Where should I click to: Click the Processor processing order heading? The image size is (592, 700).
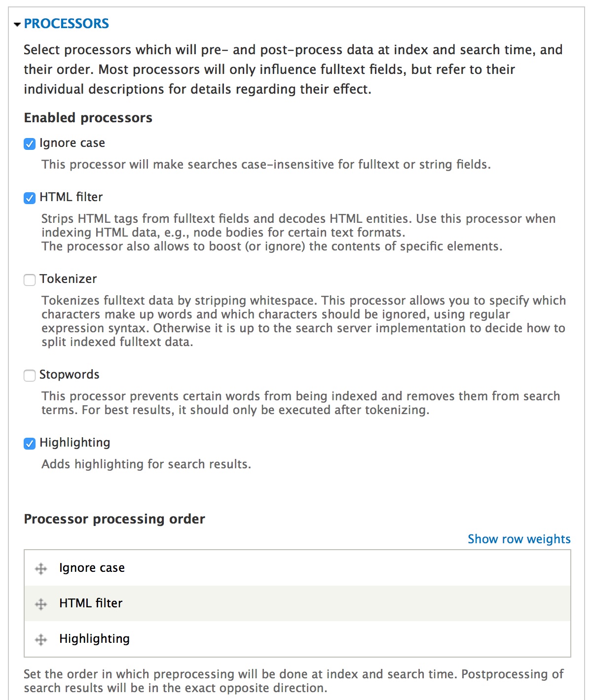pos(114,519)
